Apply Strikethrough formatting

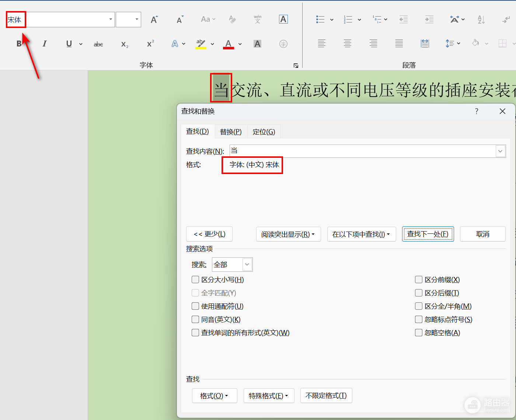98,44
